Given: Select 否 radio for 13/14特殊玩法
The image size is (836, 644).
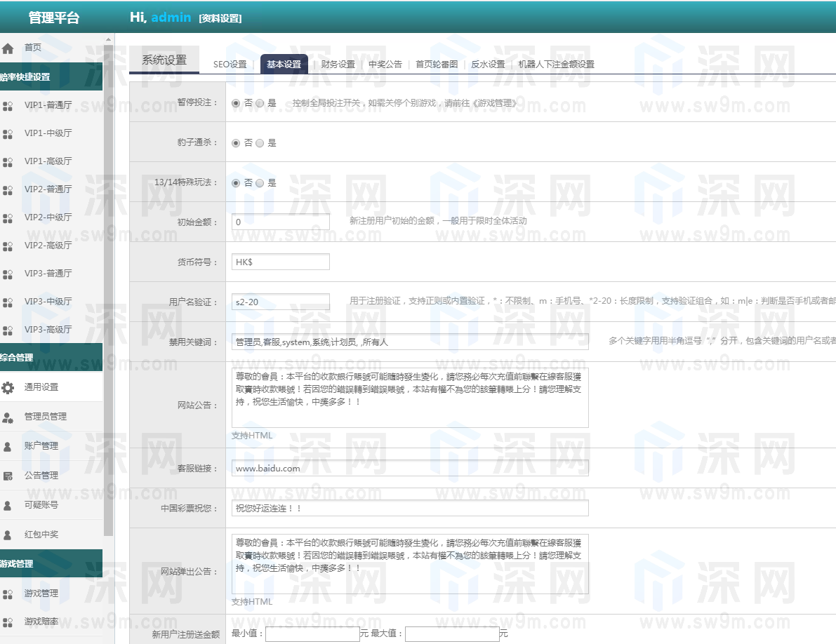Looking at the screenshot, I should pos(236,183).
